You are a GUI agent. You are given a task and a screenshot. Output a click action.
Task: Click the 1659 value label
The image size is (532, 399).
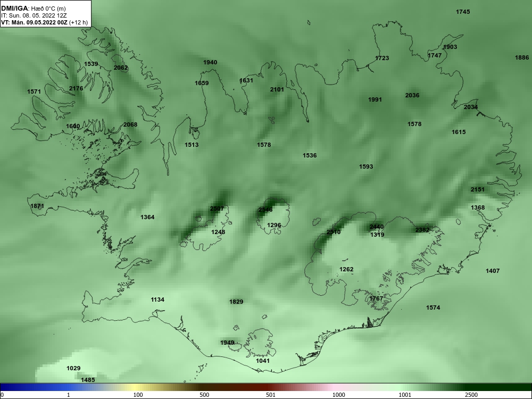202,83
